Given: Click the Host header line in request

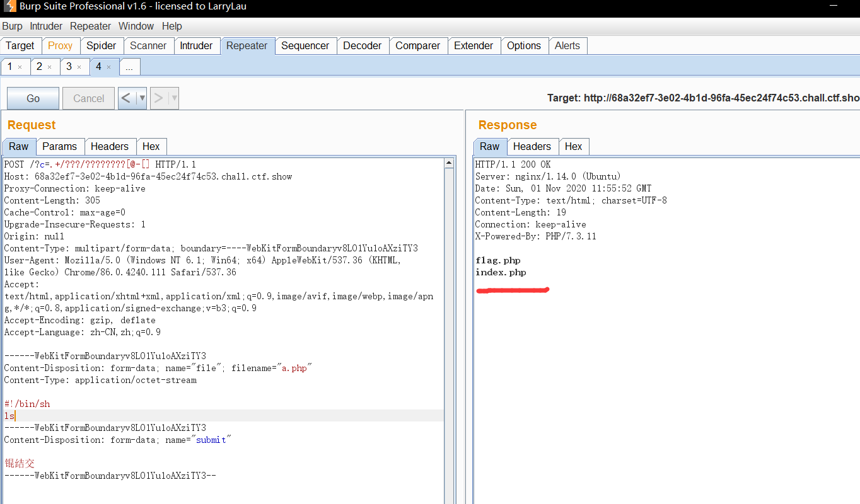Looking at the screenshot, I should coord(148,176).
